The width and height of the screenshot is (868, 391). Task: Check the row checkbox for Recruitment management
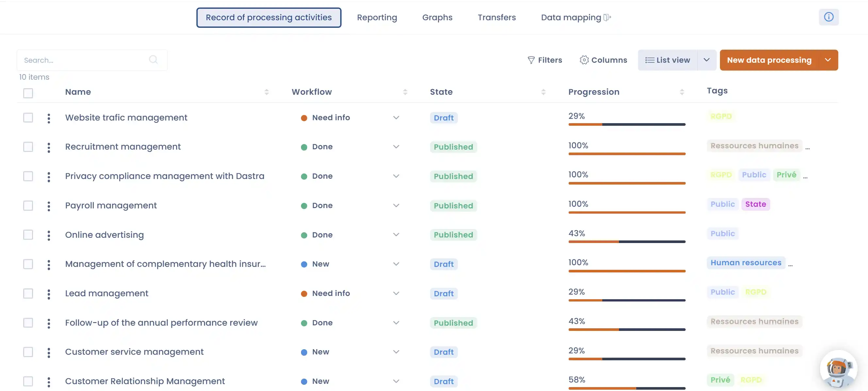[28, 147]
